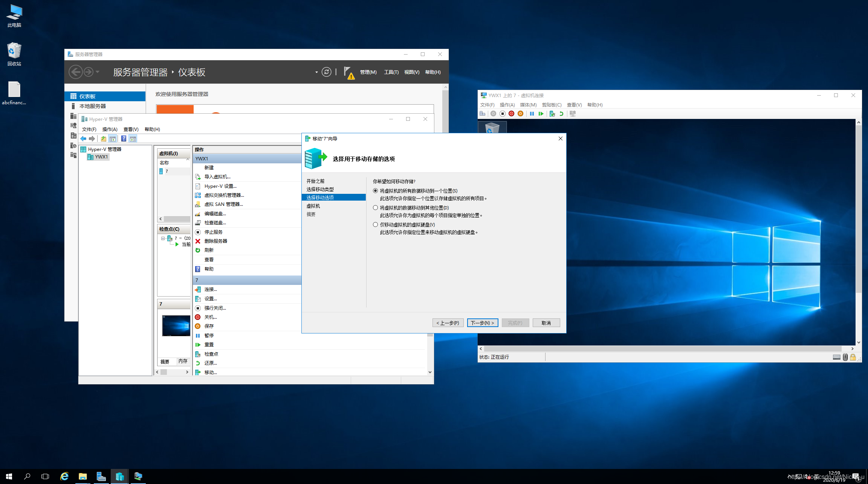Screen dimensions: 868x484
Task: Click the 取消 button in move wizard
Action: point(546,323)
